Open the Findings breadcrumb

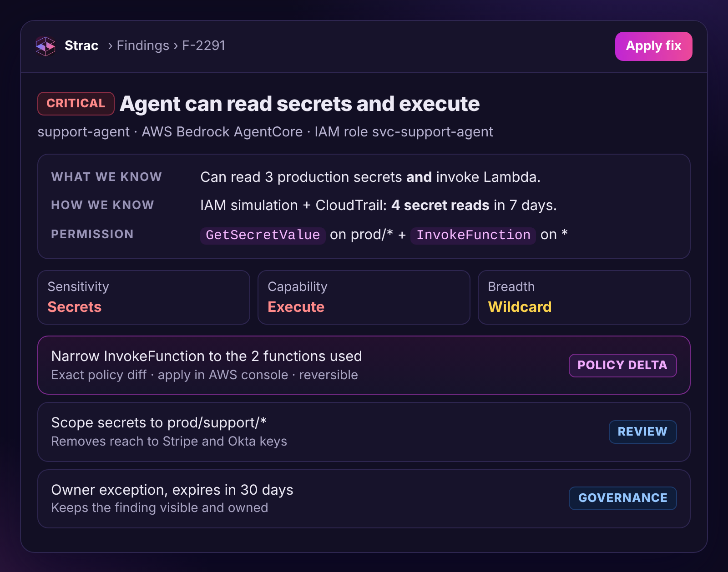(x=143, y=45)
